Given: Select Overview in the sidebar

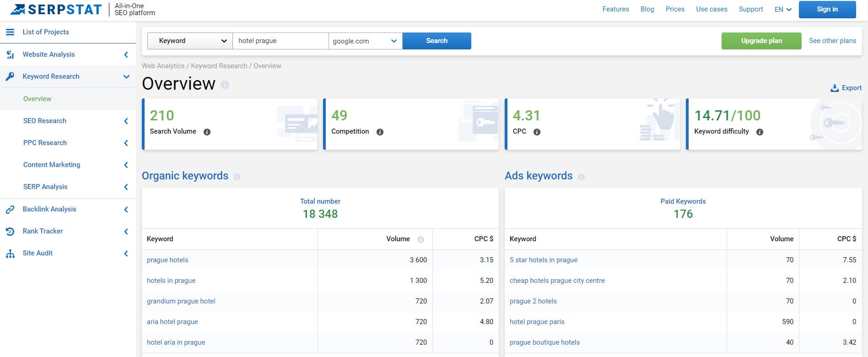Looking at the screenshot, I should 37,99.
